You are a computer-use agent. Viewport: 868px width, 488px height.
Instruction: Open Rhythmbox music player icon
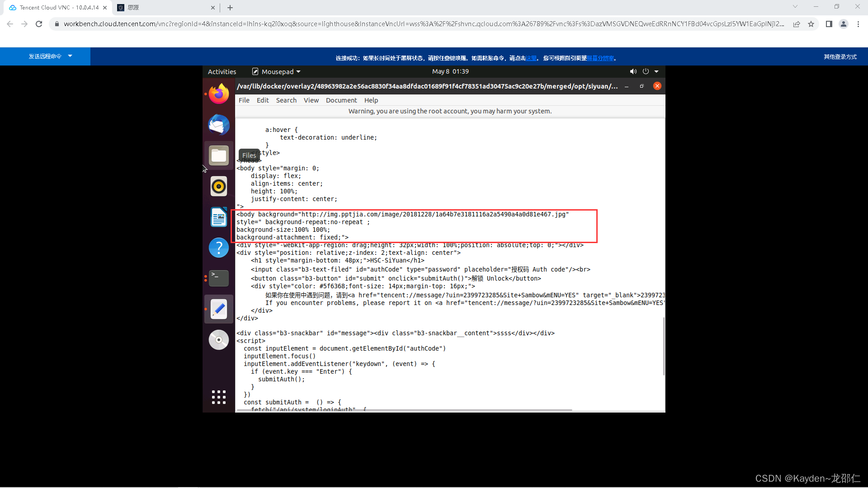(219, 186)
